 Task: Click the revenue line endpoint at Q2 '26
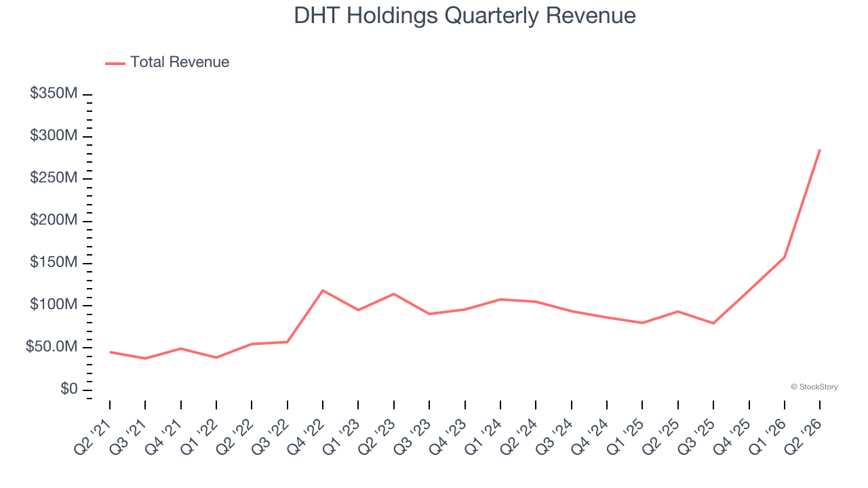click(x=820, y=150)
